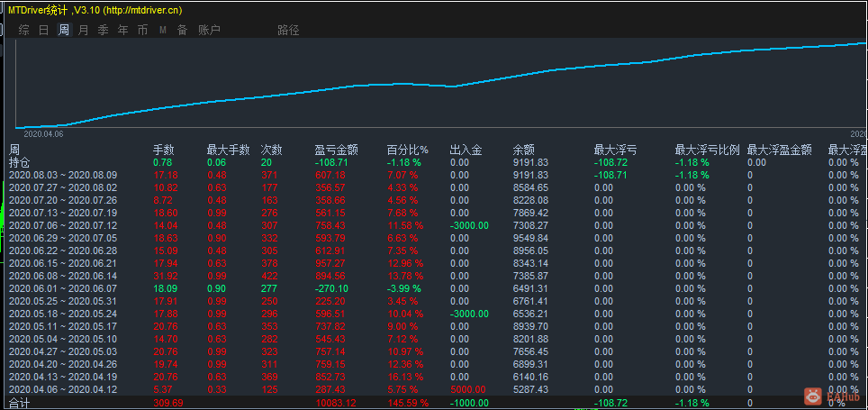The width and height of the screenshot is (868, 410).
Task: Click the 周 column header above 持仓
Action: point(14,150)
